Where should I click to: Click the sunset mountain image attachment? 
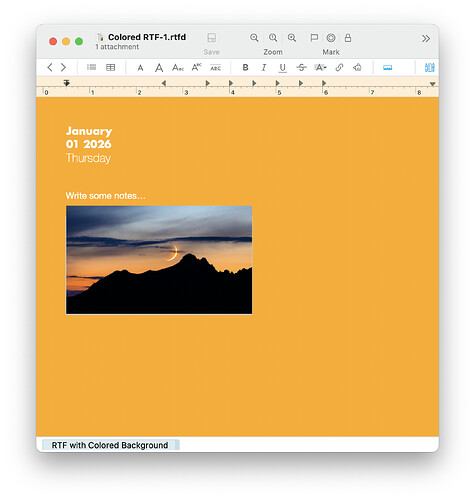(159, 260)
